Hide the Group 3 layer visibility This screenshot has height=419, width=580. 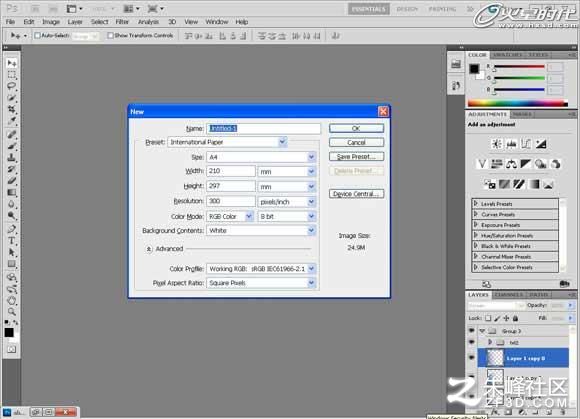[471, 331]
